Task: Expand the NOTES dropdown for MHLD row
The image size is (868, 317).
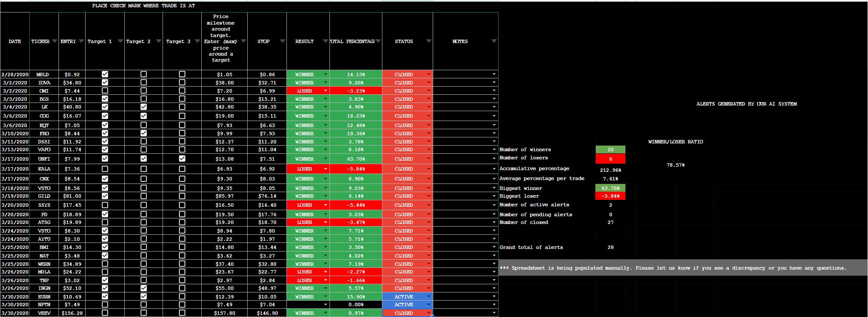Action: (x=494, y=75)
